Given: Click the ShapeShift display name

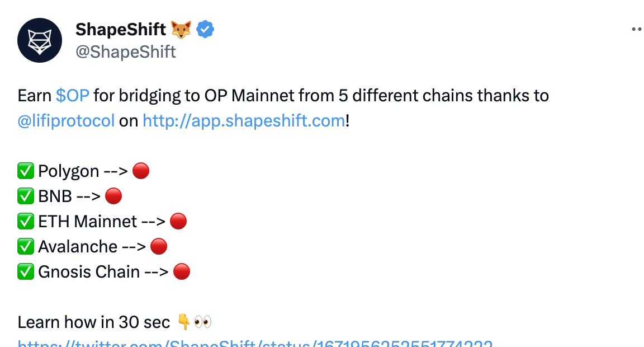Looking at the screenshot, I should click(x=121, y=29).
